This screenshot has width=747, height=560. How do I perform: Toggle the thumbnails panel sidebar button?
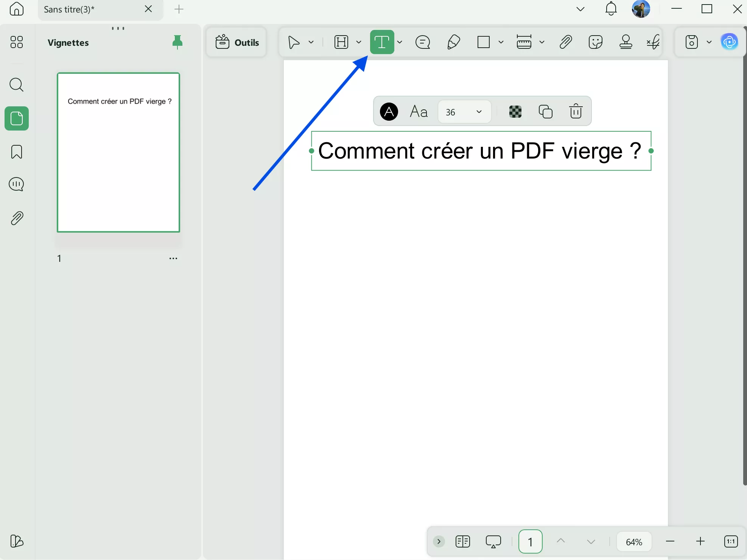coord(17,118)
